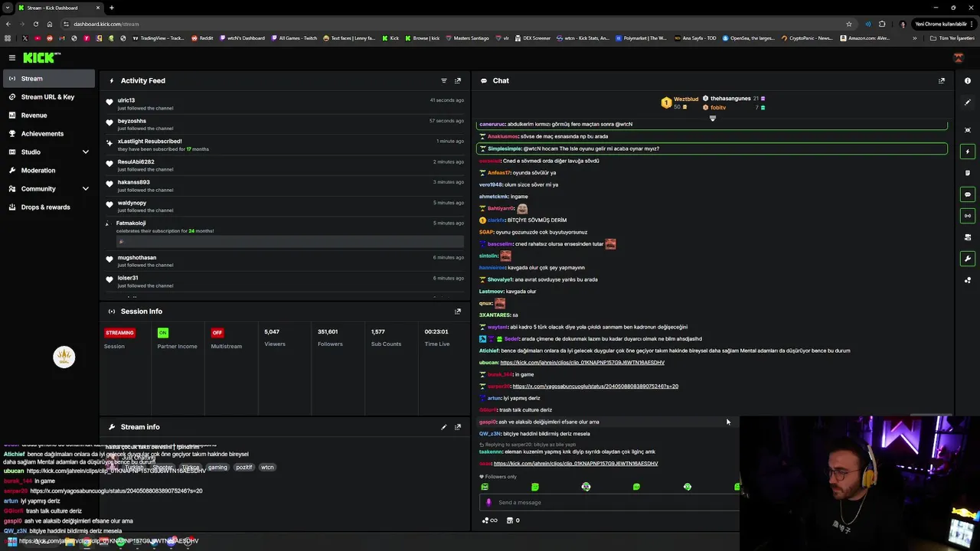Click the purple identity icon in chat input
This screenshot has width=980, height=551.
coord(488,503)
